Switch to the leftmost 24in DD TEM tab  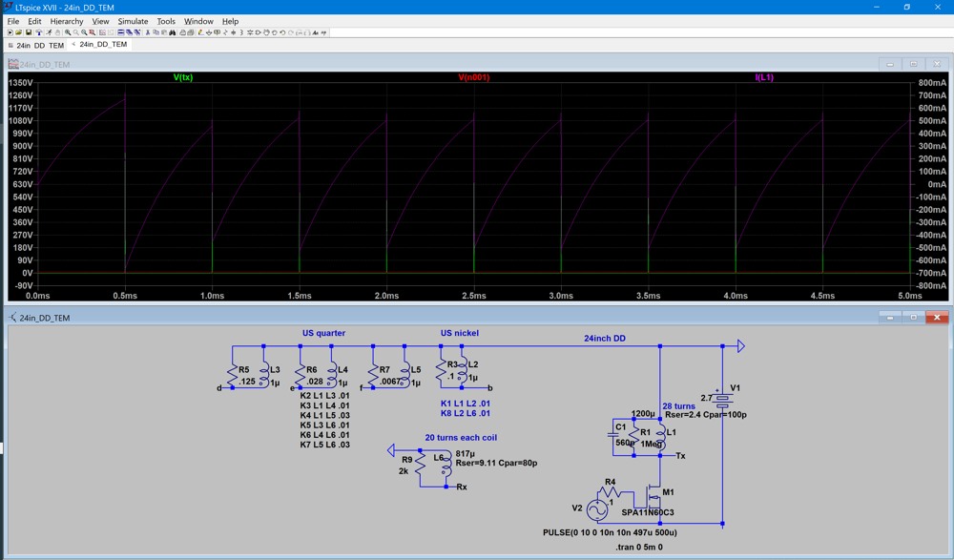pyautogui.click(x=36, y=45)
